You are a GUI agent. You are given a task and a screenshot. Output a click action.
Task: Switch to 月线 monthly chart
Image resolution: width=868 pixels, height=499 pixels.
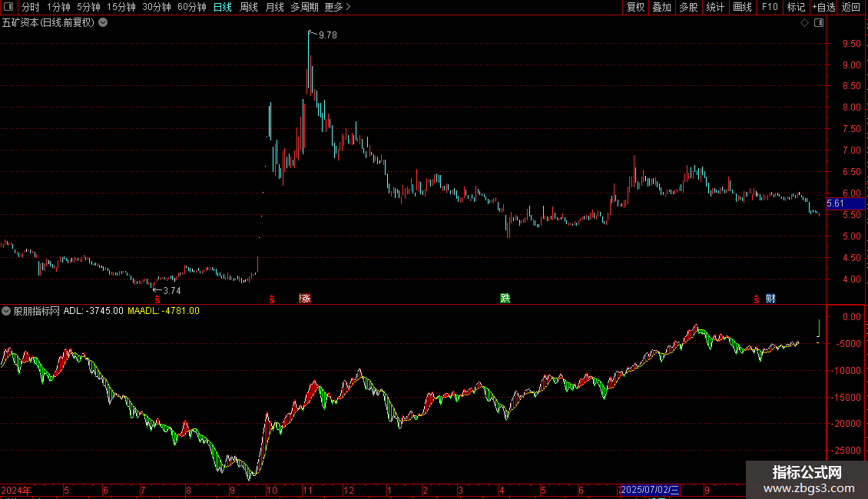point(274,7)
